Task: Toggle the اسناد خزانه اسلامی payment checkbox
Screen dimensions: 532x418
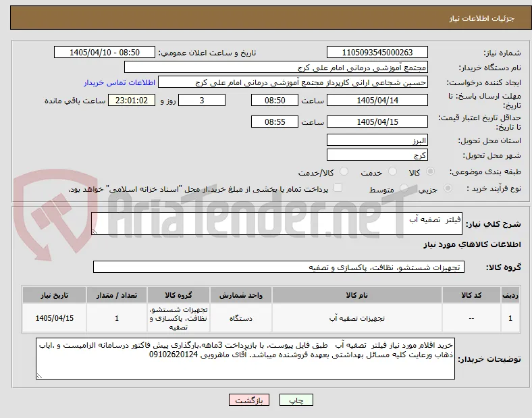Action: coord(338,188)
